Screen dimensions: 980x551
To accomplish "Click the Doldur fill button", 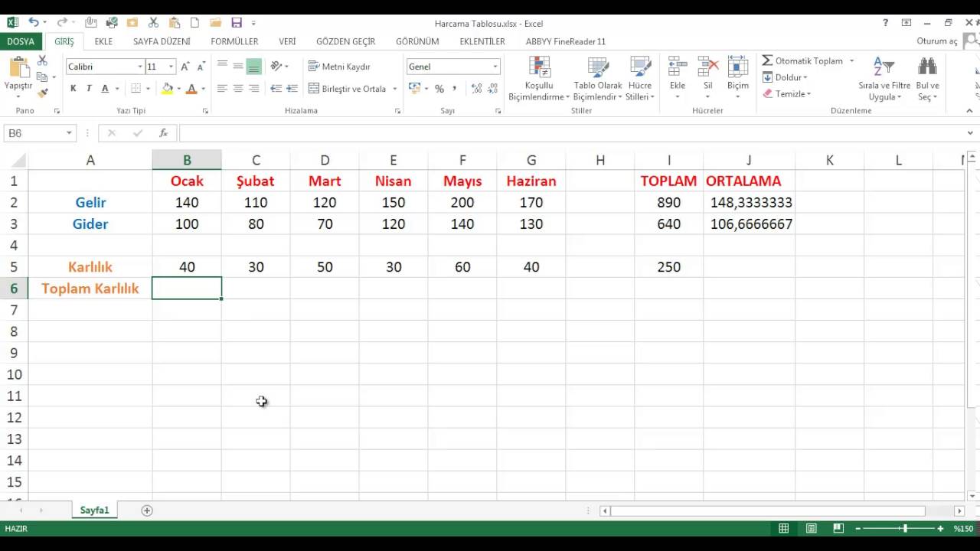I will [x=785, y=77].
